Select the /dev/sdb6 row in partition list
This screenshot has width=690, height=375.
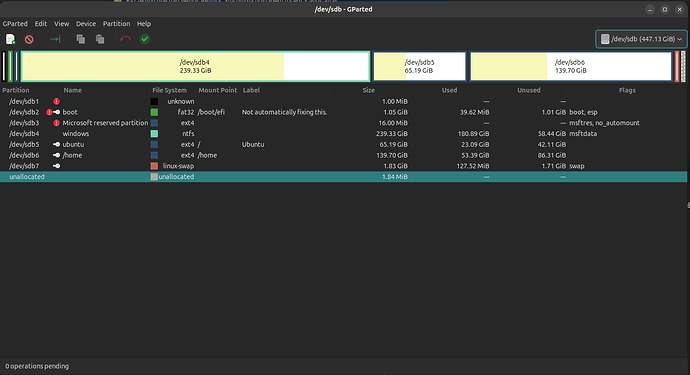pos(343,155)
